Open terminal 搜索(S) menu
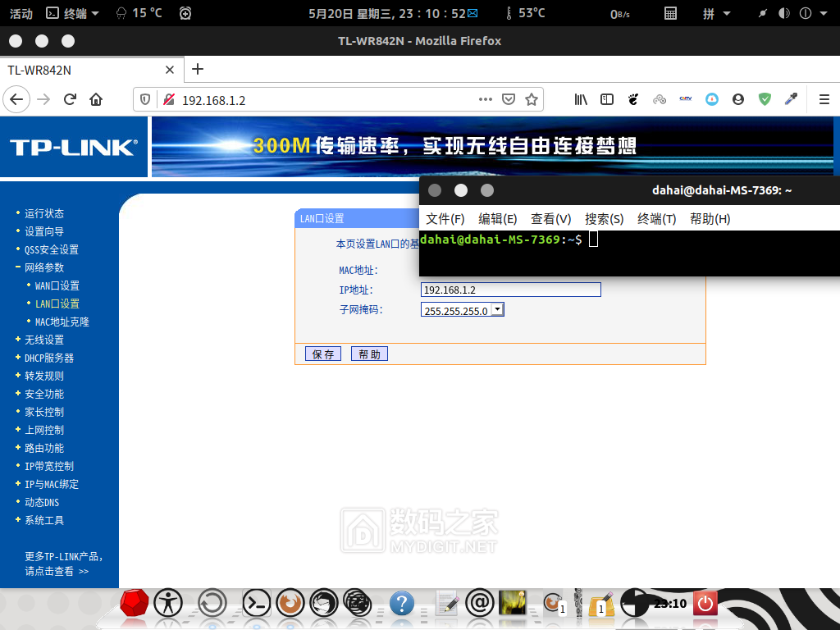This screenshot has height=630, width=840. click(x=605, y=218)
